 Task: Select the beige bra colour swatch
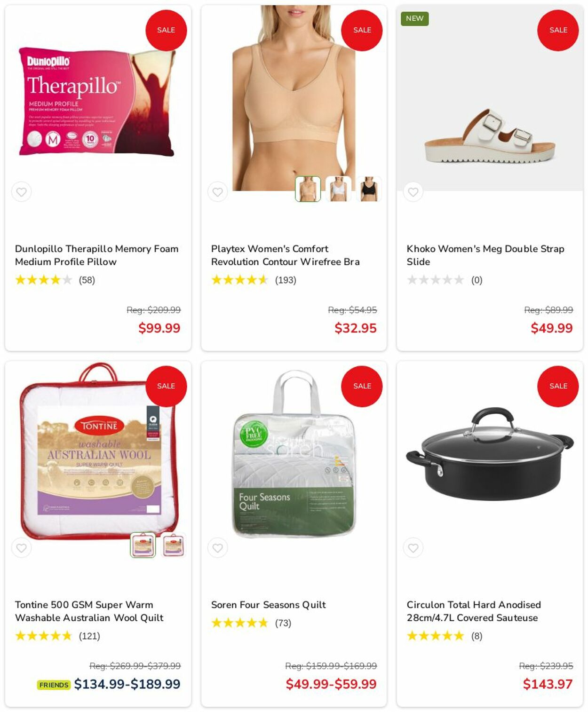tap(308, 189)
